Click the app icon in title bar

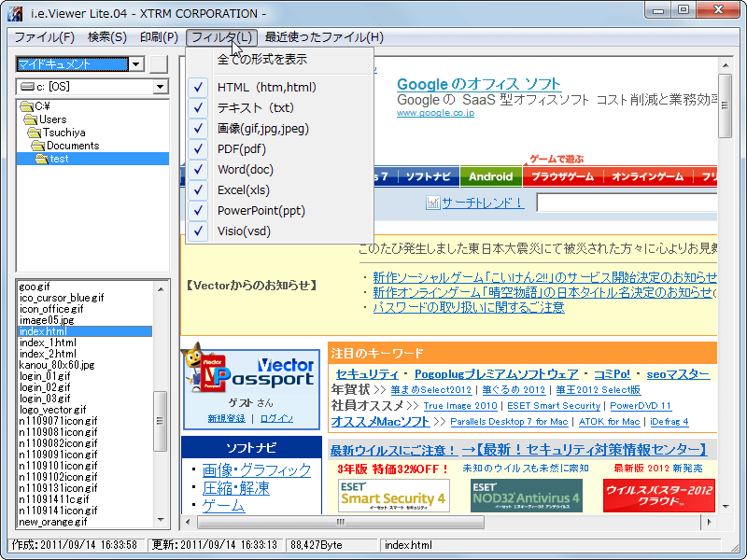click(x=14, y=13)
